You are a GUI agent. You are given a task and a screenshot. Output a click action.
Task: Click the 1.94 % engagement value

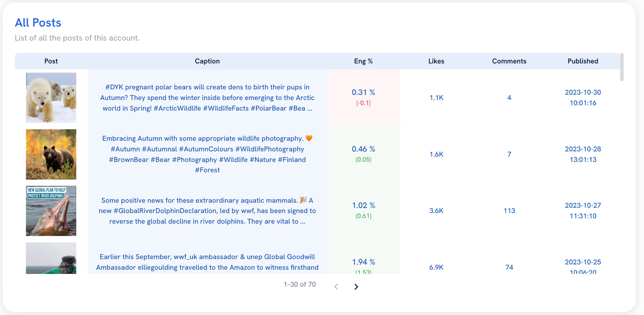pos(363,262)
